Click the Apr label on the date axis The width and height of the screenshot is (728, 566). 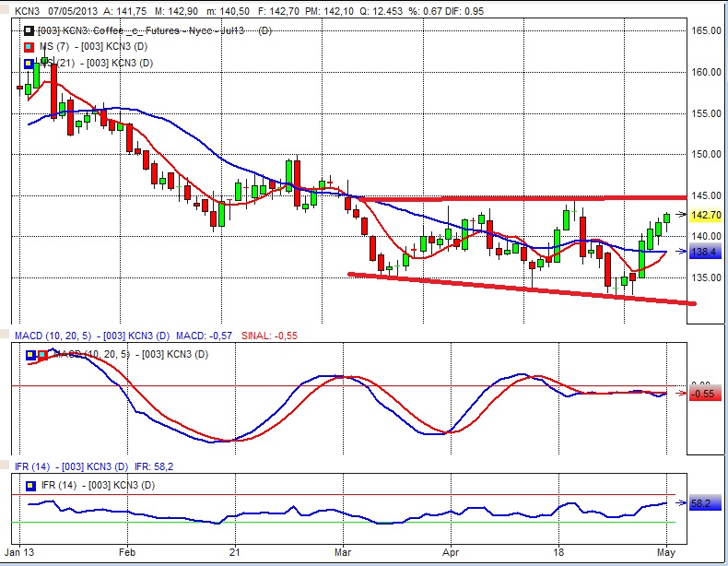point(451,555)
